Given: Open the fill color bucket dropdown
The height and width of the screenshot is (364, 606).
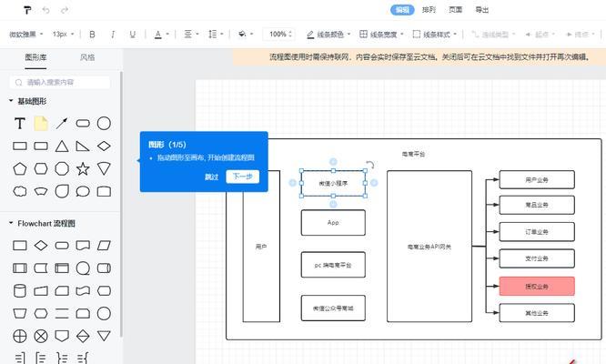Looking at the screenshot, I should pyautogui.click(x=246, y=35).
